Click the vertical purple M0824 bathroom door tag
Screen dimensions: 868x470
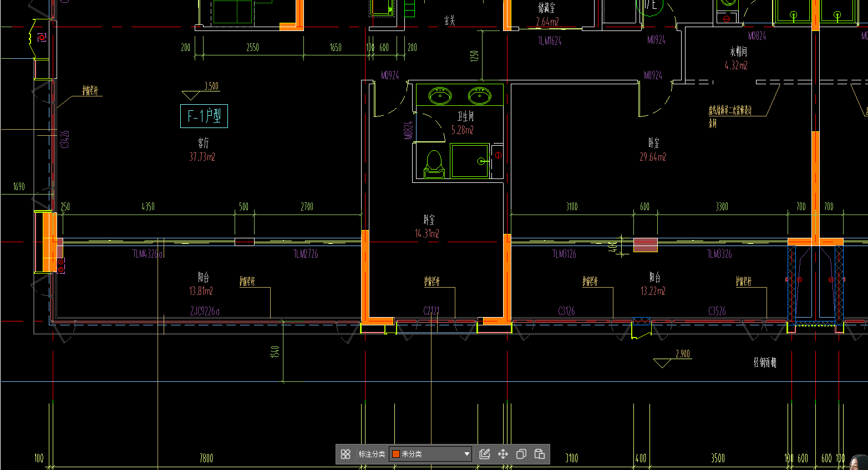click(x=409, y=131)
